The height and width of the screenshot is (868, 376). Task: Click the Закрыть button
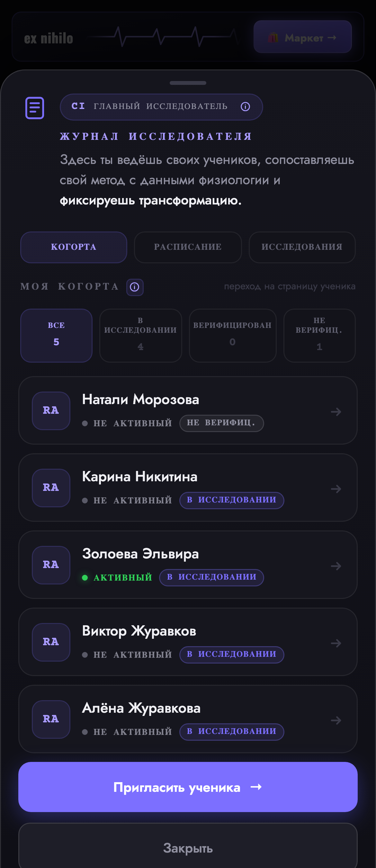pos(188,848)
